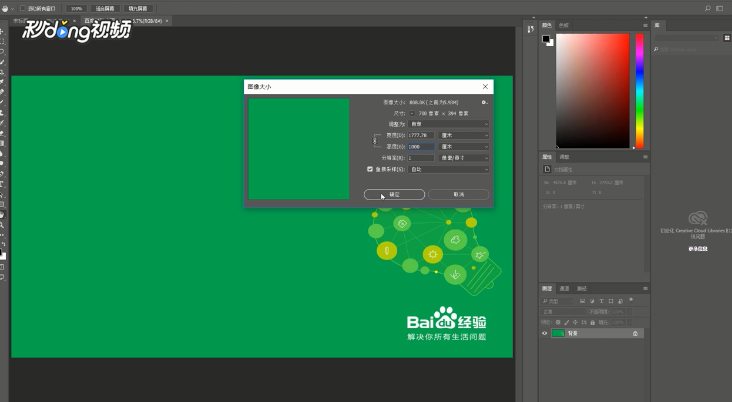Open the layer blend mode dropdown (正常)

tap(563, 311)
